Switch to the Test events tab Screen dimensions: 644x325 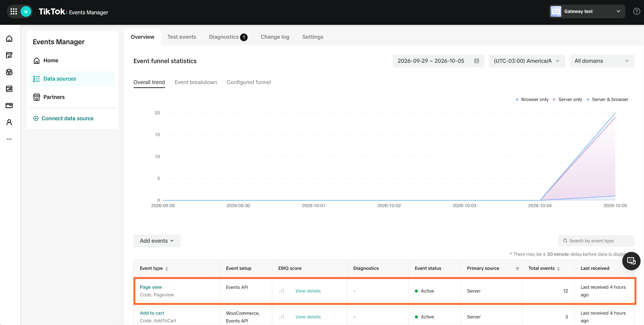coord(182,37)
